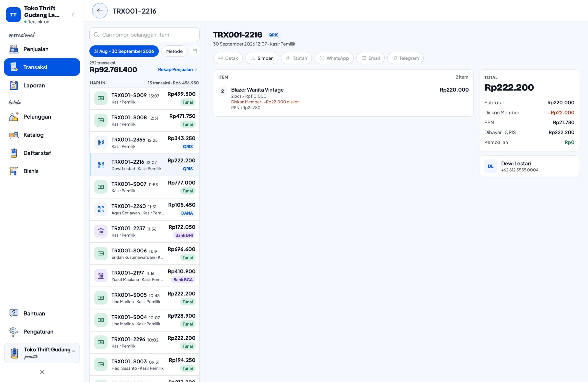Open the Penjualan menu

pos(42,49)
